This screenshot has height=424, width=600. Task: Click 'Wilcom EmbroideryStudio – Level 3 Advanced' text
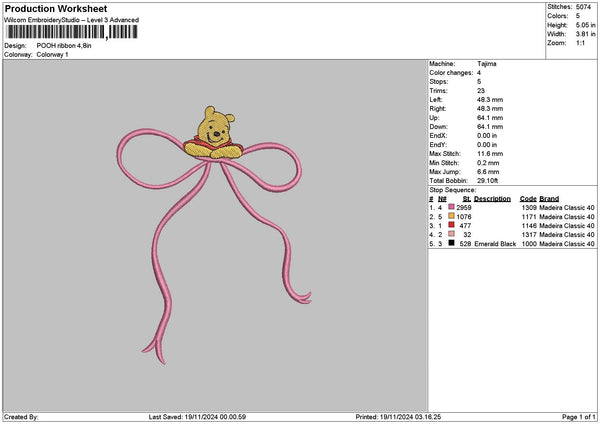(72, 20)
